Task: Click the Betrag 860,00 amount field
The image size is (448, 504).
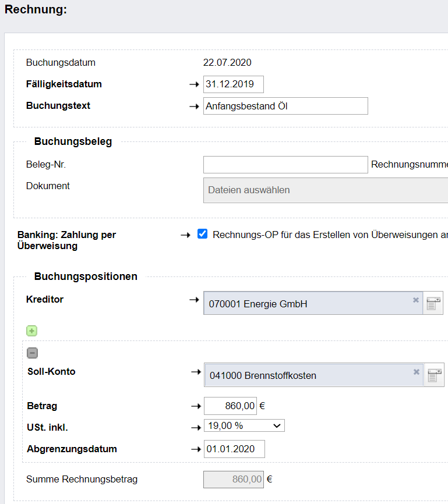Action: click(231, 406)
